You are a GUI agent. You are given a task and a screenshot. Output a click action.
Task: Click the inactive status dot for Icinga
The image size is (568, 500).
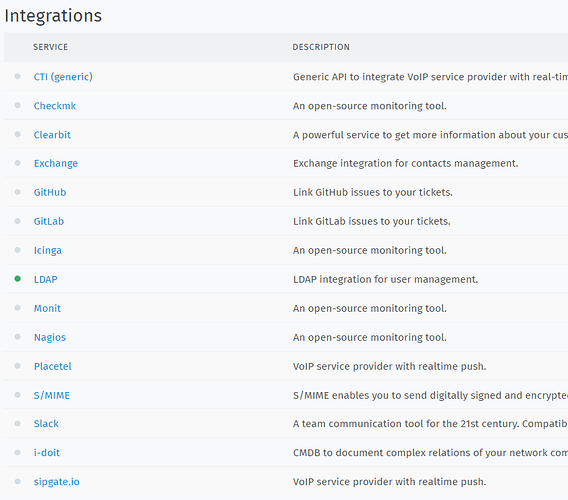17,250
